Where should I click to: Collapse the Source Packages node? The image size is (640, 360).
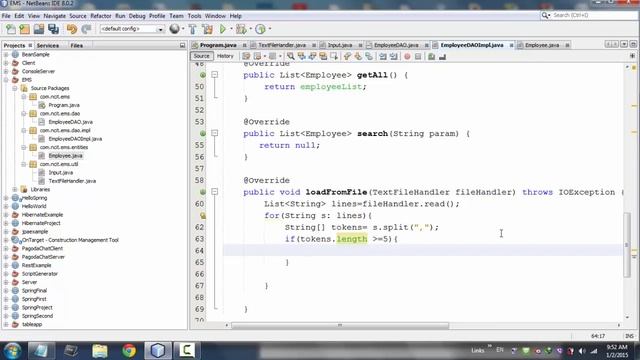tap(15, 88)
